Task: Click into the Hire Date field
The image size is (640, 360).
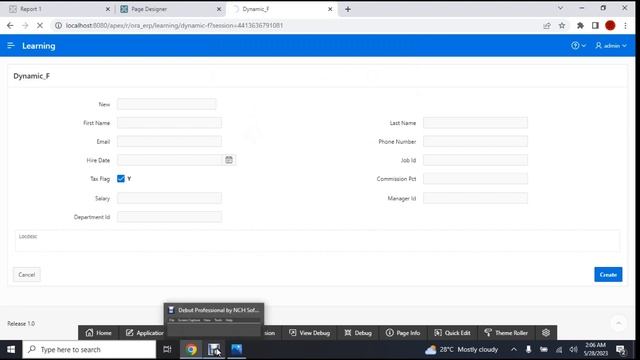Action: [x=170, y=160]
